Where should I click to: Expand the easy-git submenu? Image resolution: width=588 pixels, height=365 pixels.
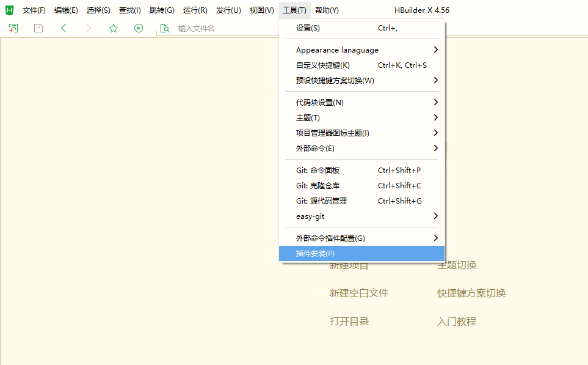tap(362, 216)
